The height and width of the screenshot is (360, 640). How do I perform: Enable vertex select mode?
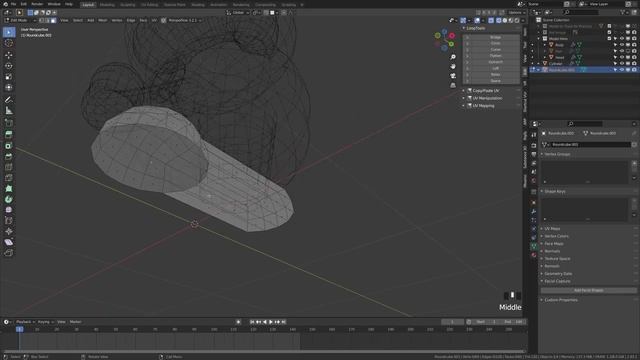coord(41,20)
